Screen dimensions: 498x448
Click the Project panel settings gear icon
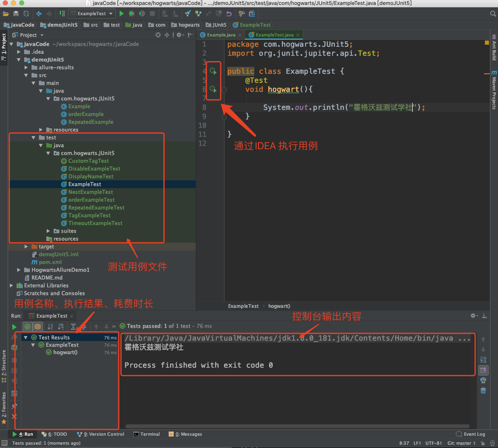coord(179,35)
